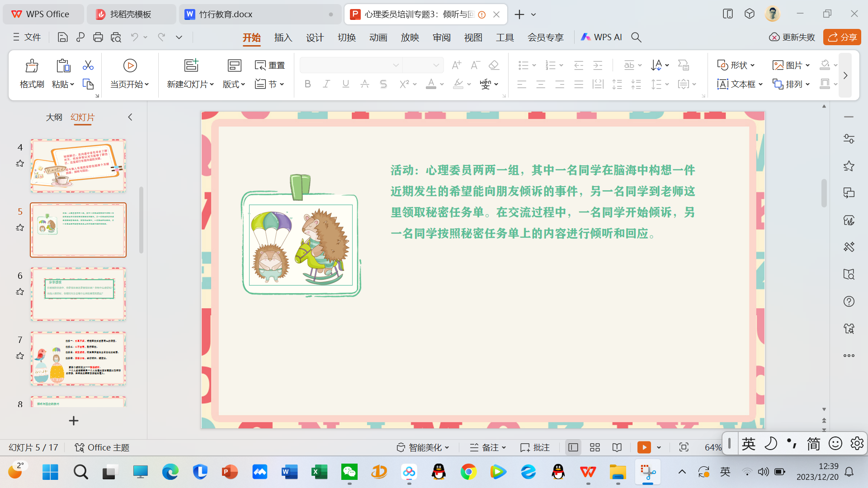Viewport: 868px width, 488px height.
Task: Click the print icon in quick toolbar
Action: tap(98, 38)
